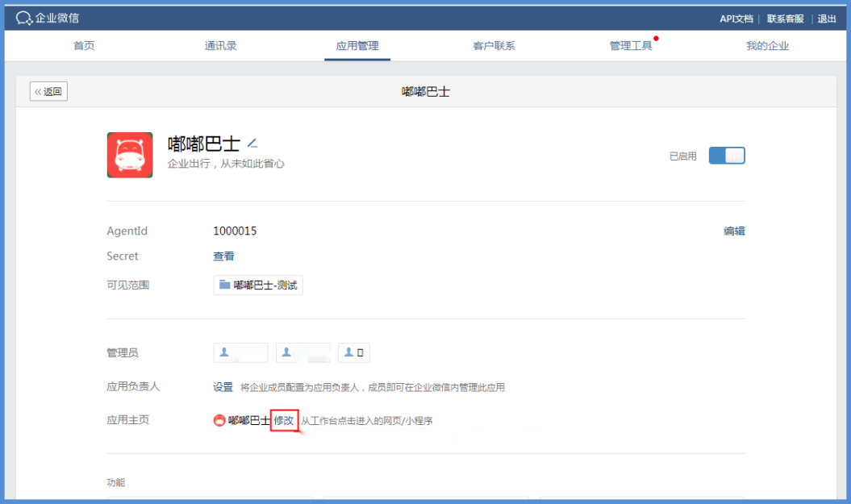This screenshot has height=504, width=851.
Task: Open the API文档 link
Action: (x=736, y=19)
